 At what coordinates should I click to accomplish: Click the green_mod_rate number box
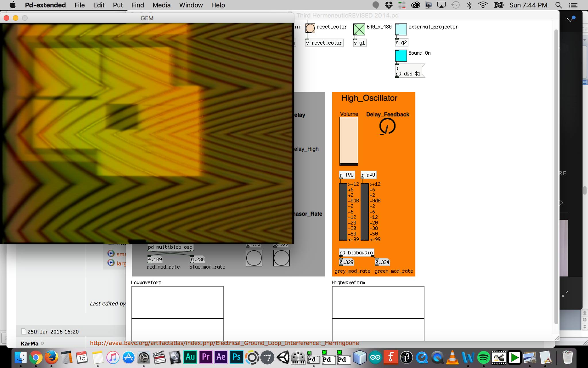[x=382, y=262]
